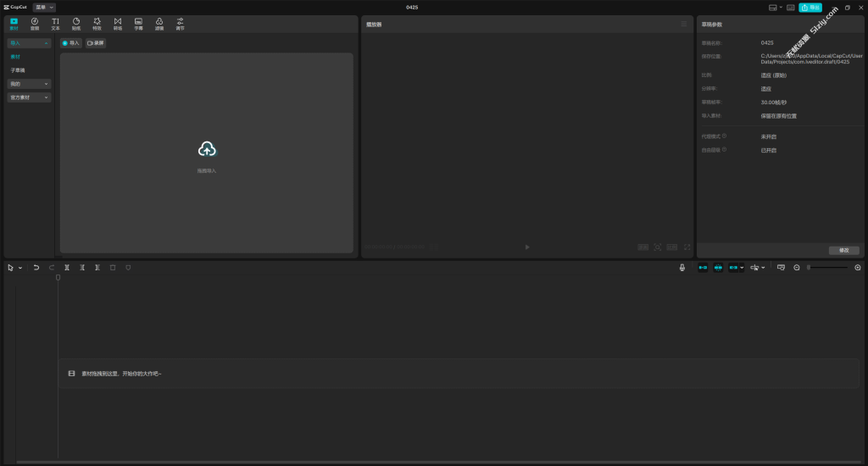
Task: Open the 素材 media tab
Action: (14, 24)
